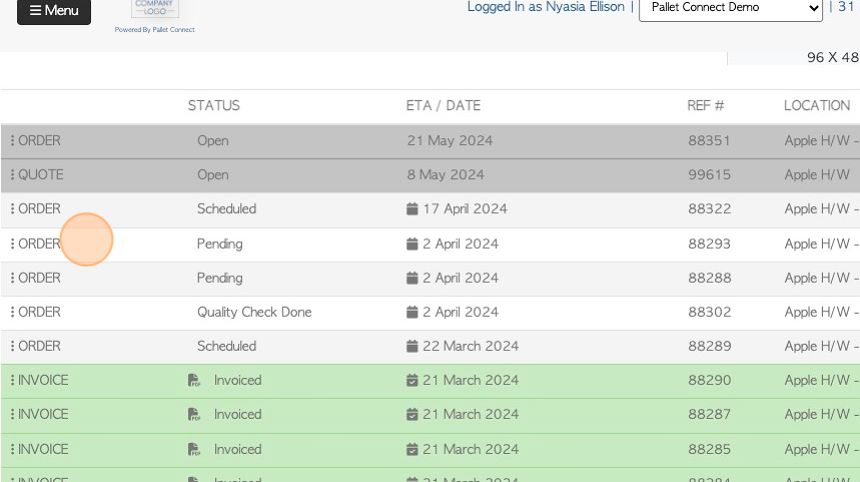
Task: Open row options for order 88302
Action: pos(12,311)
